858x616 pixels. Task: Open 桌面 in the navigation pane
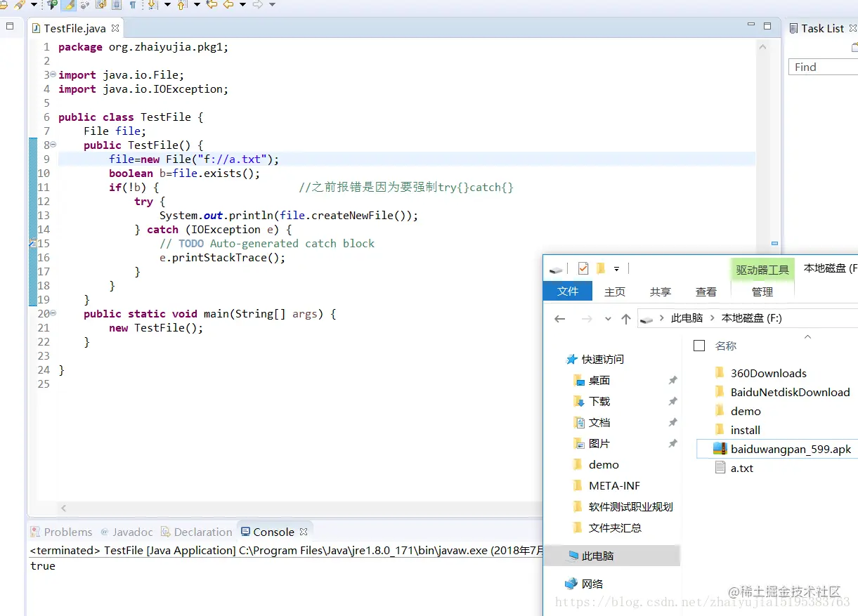tap(599, 380)
